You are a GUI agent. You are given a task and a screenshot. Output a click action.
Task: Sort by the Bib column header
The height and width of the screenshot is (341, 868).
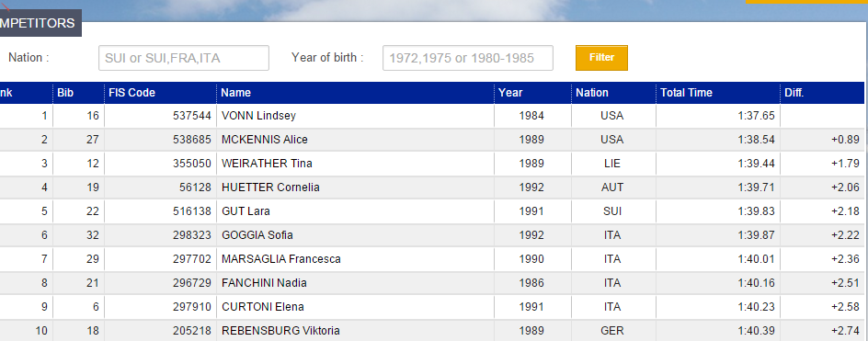click(65, 93)
